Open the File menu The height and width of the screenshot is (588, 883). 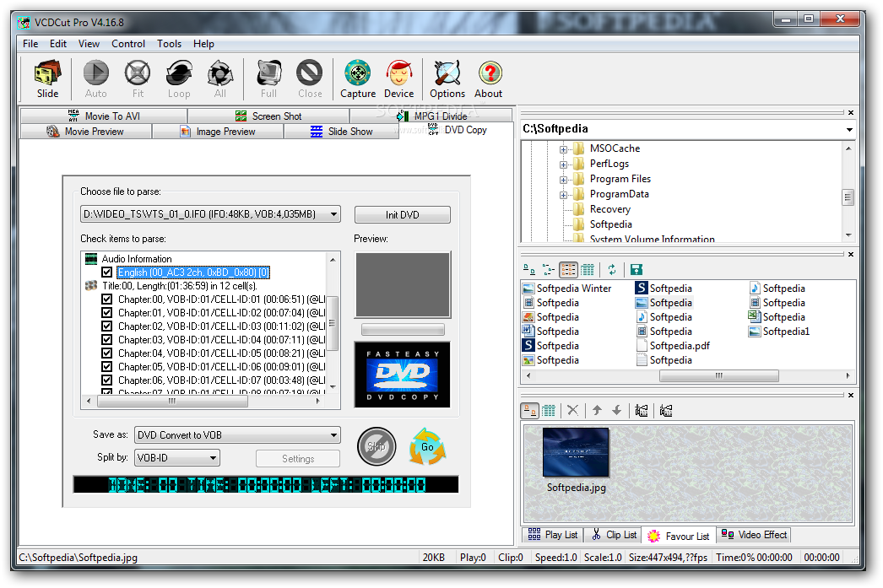(30, 44)
